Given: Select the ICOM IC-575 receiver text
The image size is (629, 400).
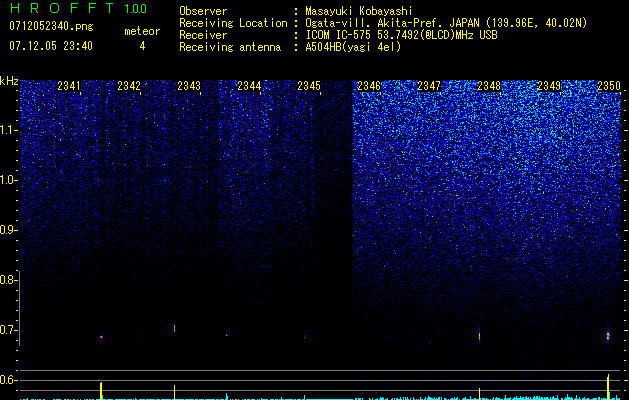Looking at the screenshot, I should (401, 35).
